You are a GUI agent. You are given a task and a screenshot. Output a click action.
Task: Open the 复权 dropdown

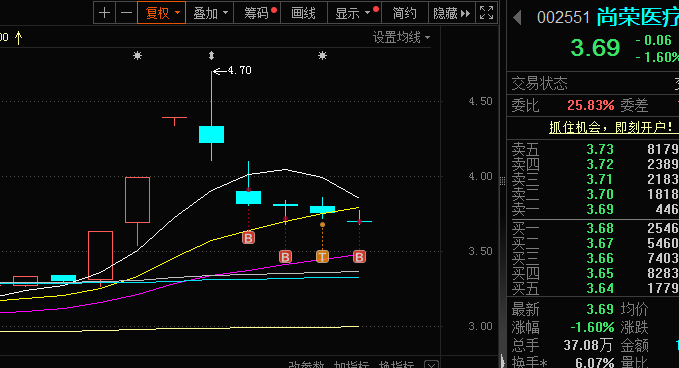point(162,13)
